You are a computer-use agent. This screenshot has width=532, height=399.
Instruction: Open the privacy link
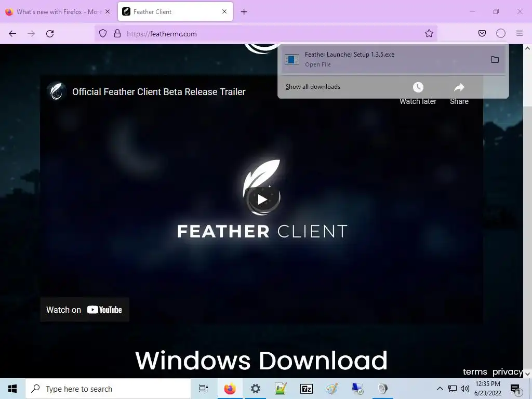point(507,372)
